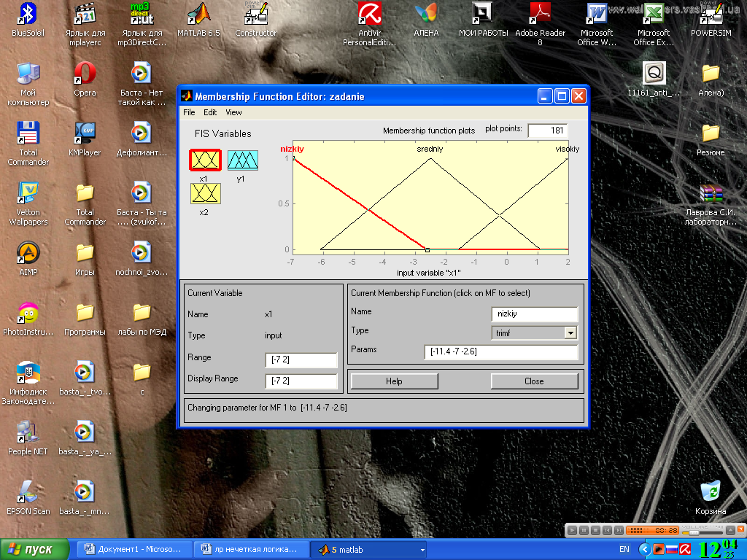The width and height of the screenshot is (747, 560).
Task: Open the МОИ РАБОТЫ desktop shortcut
Action: click(x=483, y=19)
